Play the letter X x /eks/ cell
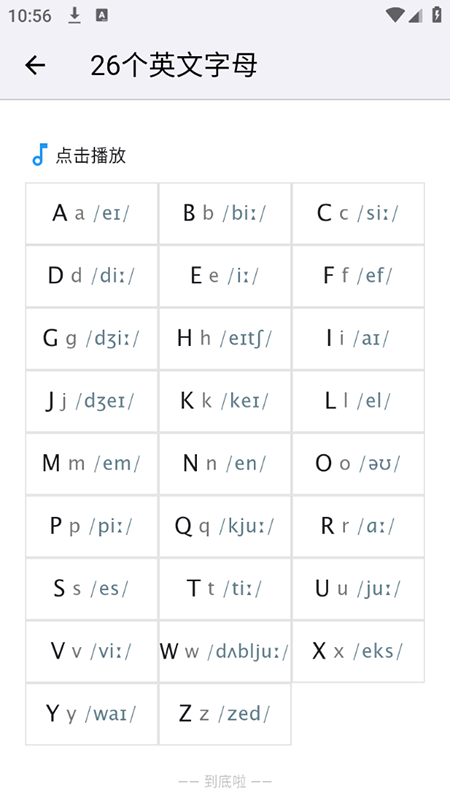The image size is (450, 801). pos(358,651)
